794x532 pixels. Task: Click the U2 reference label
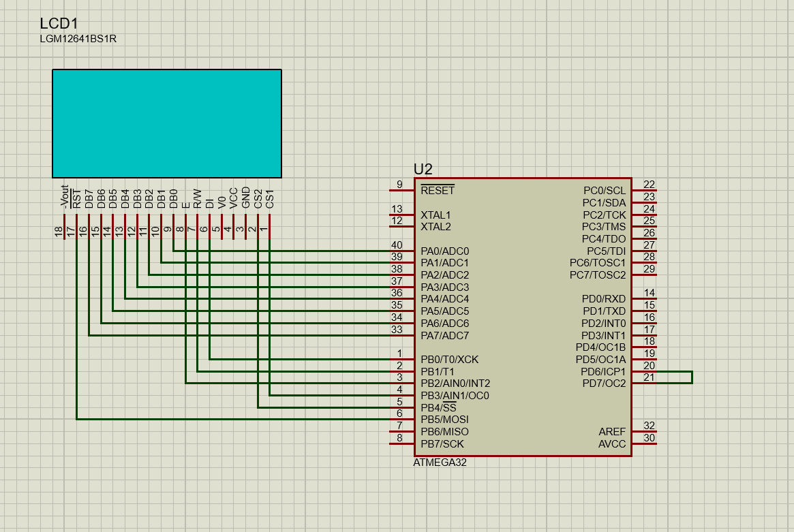pos(423,169)
